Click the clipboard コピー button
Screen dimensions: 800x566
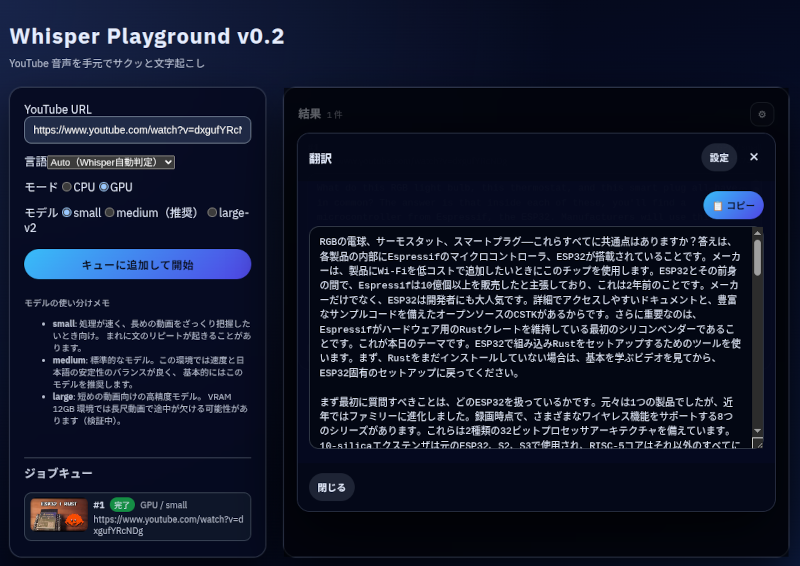(733, 205)
